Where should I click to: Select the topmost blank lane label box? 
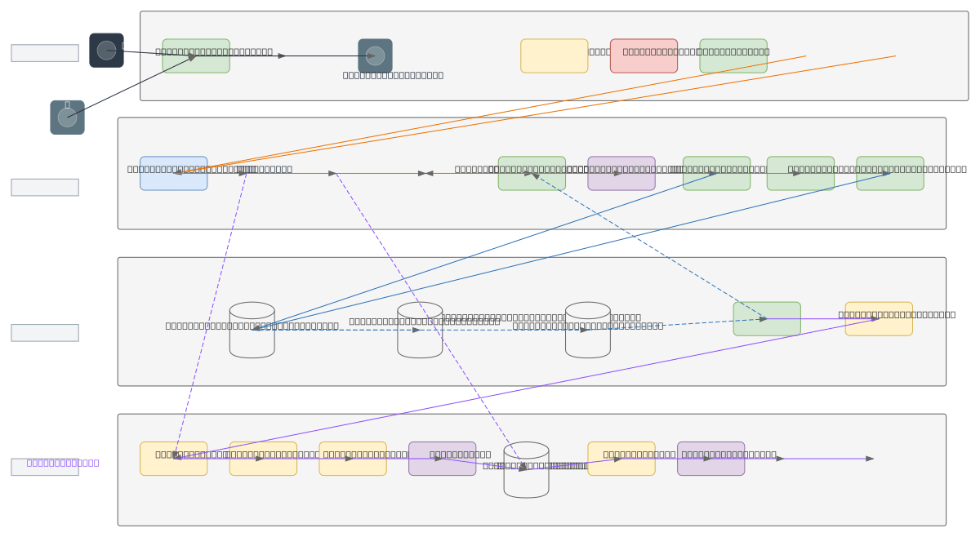[45, 53]
